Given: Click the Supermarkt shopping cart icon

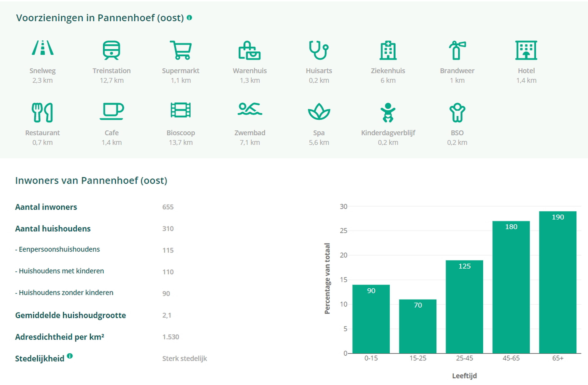Looking at the screenshot, I should 181,50.
